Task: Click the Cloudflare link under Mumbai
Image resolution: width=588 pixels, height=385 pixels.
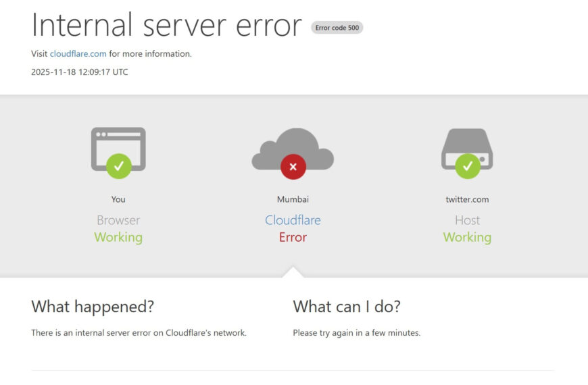Action: pyautogui.click(x=293, y=220)
